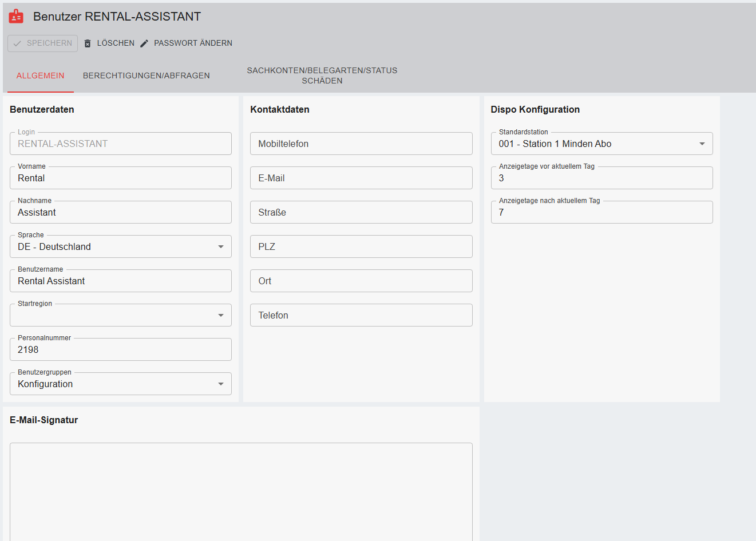Image resolution: width=756 pixels, height=541 pixels.
Task: Select the Mobiltelefon input field
Action: click(x=361, y=144)
